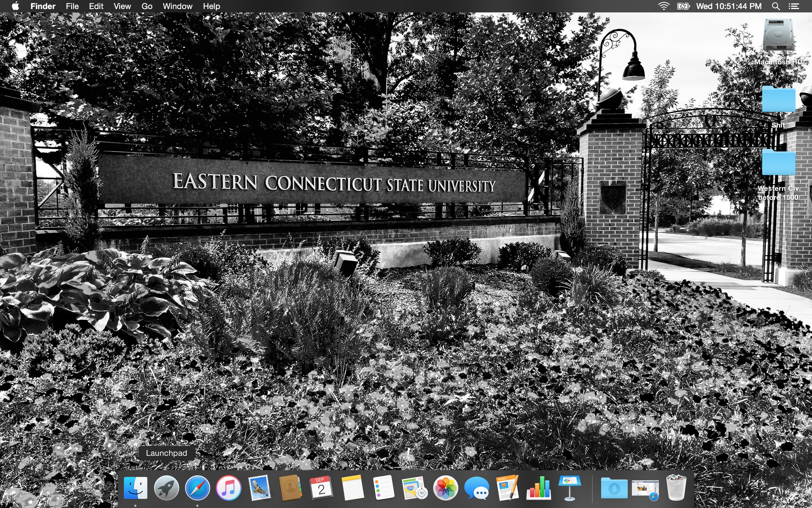This screenshot has width=812, height=508.
Task: Open Photos colorful pinwheel icon
Action: (445, 488)
